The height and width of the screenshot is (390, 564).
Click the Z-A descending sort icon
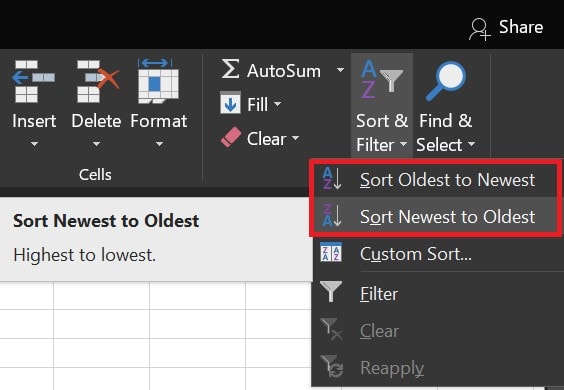coord(332,216)
